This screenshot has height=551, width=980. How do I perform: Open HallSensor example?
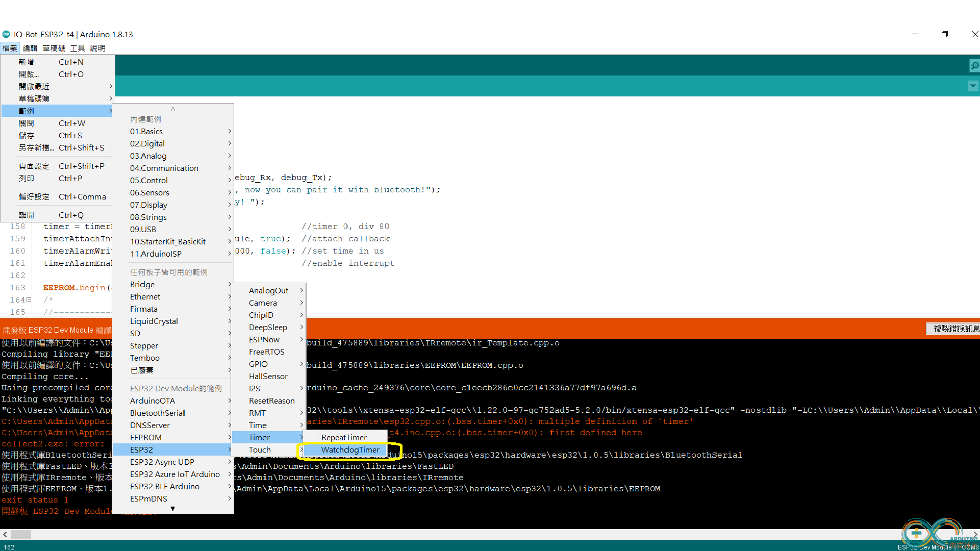pyautogui.click(x=269, y=376)
